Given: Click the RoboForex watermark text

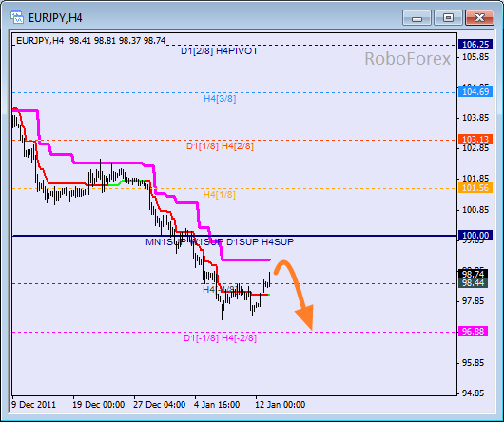Looking at the screenshot, I should 407,59.
